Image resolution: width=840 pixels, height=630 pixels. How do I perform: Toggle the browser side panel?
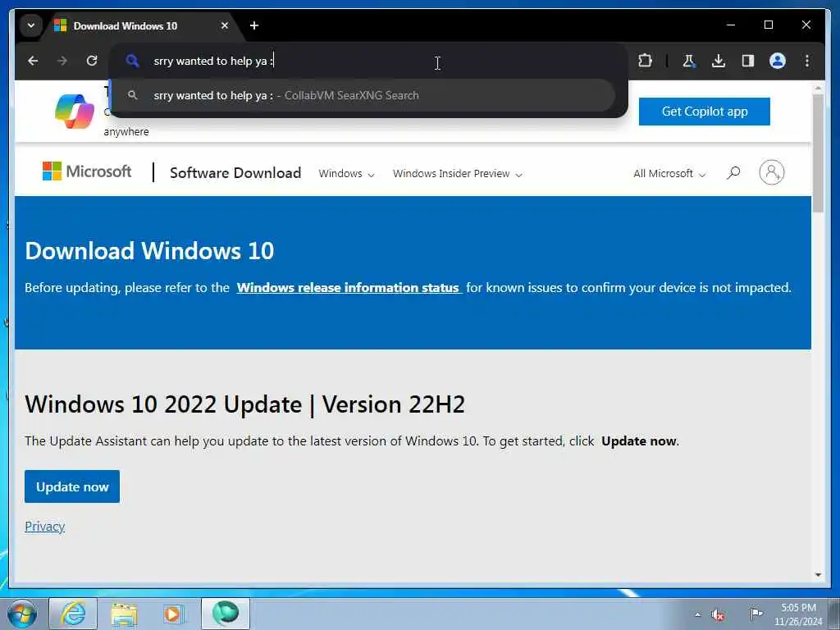(x=748, y=61)
